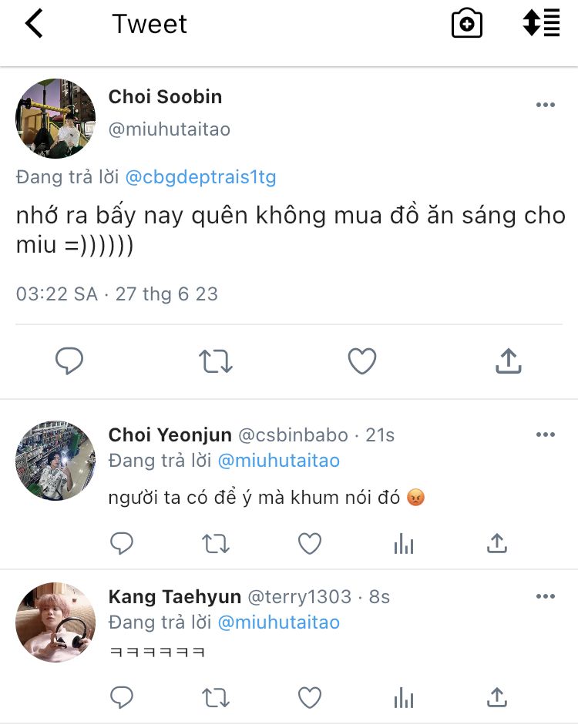Tap the camera icon in the header
The height and width of the screenshot is (728, 578).
pos(466,24)
